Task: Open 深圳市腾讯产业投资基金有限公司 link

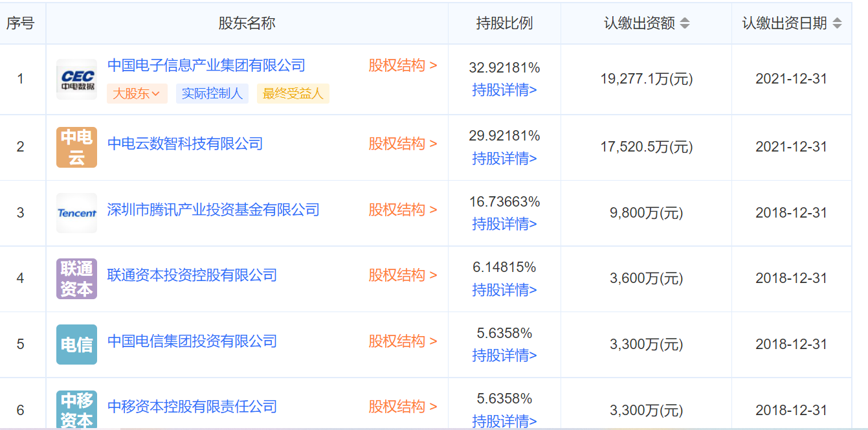Action: tap(214, 210)
